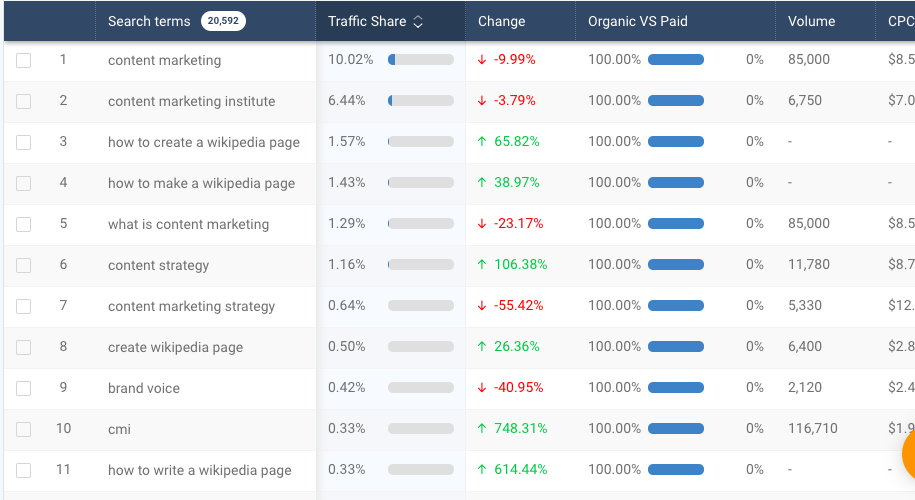Click the orange circle button at right edge
Viewport: 915px width, 500px height.
[x=909, y=453]
